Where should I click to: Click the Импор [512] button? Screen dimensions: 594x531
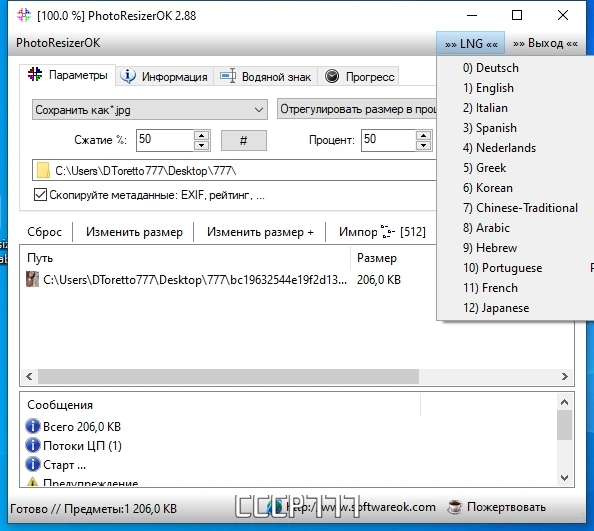point(382,232)
